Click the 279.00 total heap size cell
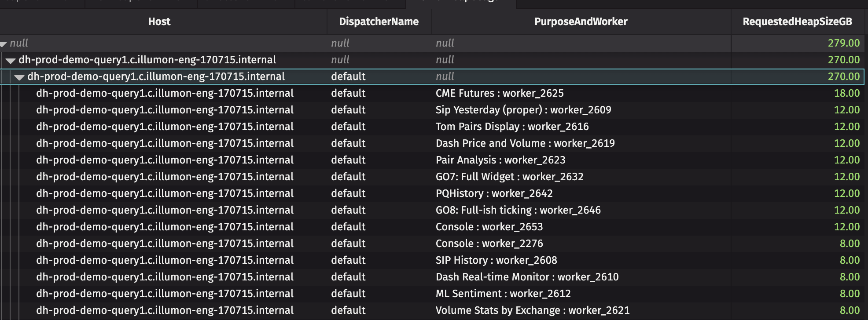The width and height of the screenshot is (868, 320). pyautogui.click(x=843, y=43)
